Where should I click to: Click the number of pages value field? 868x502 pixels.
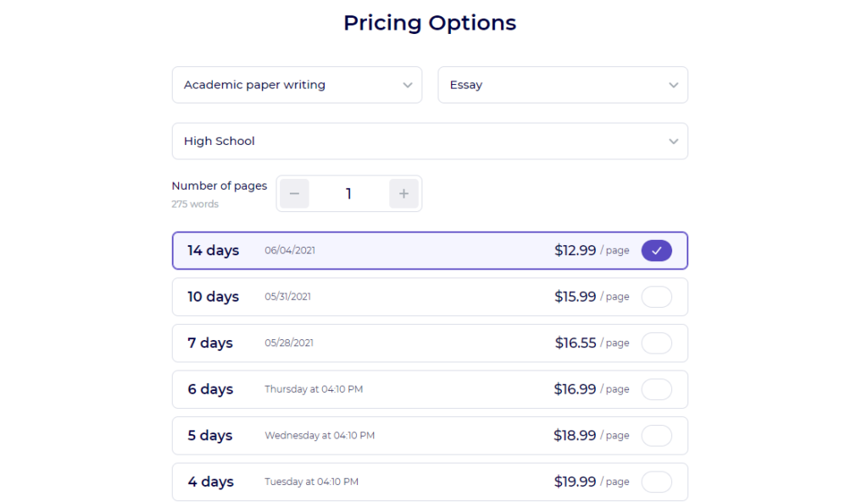coord(348,193)
